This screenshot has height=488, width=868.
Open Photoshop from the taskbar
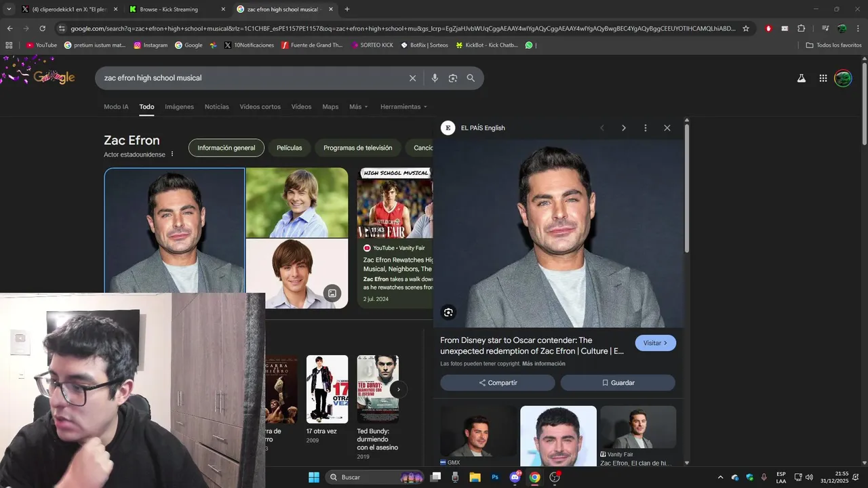tap(495, 477)
